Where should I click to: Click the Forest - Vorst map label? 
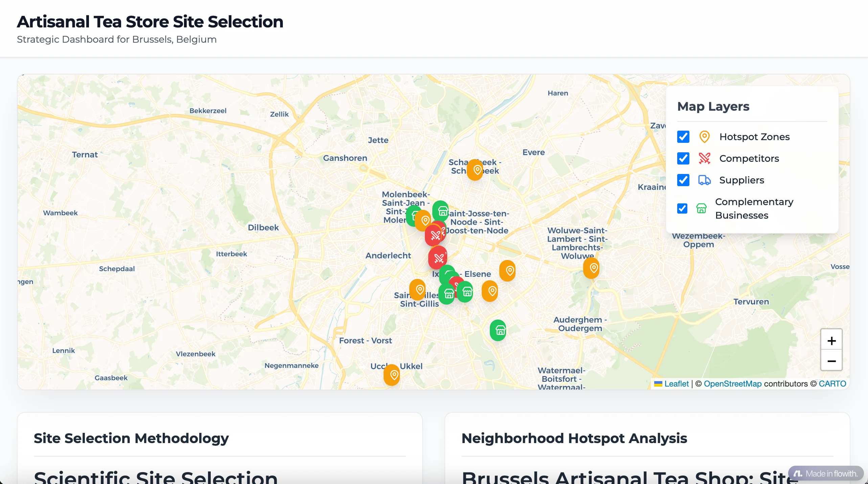click(365, 340)
